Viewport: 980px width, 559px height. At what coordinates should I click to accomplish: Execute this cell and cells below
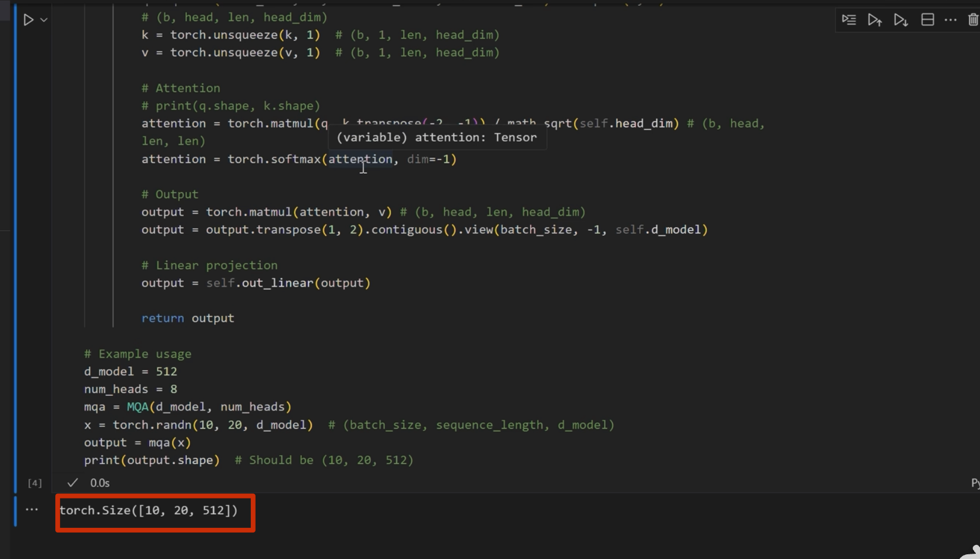pyautogui.click(x=900, y=20)
